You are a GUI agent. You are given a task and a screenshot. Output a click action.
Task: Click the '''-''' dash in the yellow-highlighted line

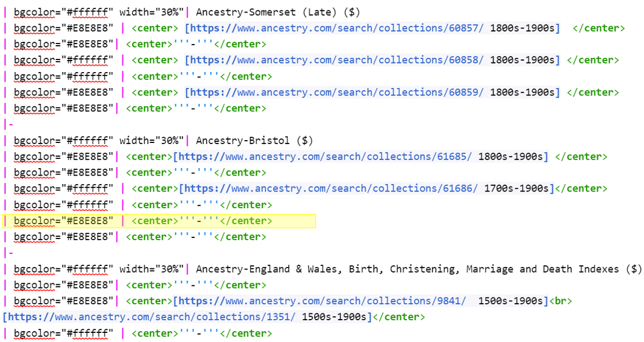(199, 221)
